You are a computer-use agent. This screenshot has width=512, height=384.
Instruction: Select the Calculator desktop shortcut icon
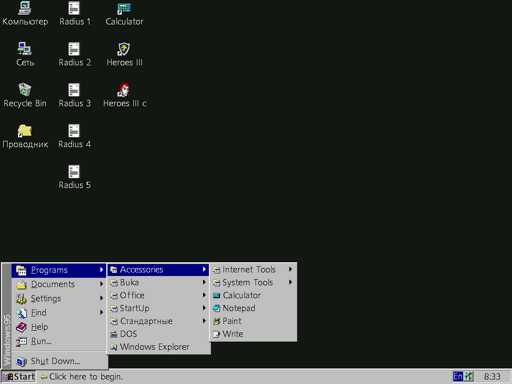[124, 14]
